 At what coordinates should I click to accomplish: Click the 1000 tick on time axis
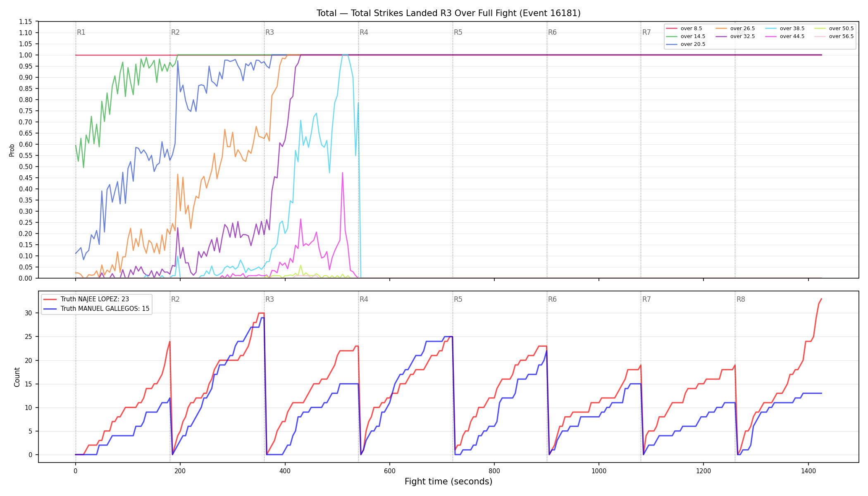(x=599, y=470)
